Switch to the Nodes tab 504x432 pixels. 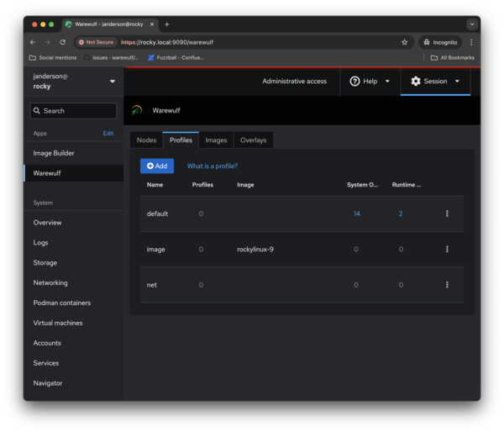[146, 140]
